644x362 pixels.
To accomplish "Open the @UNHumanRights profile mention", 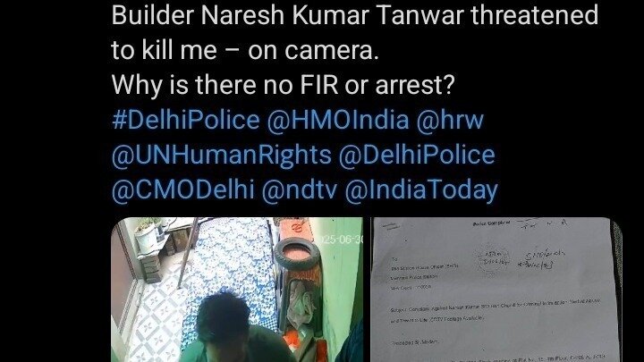I will point(222,156).
